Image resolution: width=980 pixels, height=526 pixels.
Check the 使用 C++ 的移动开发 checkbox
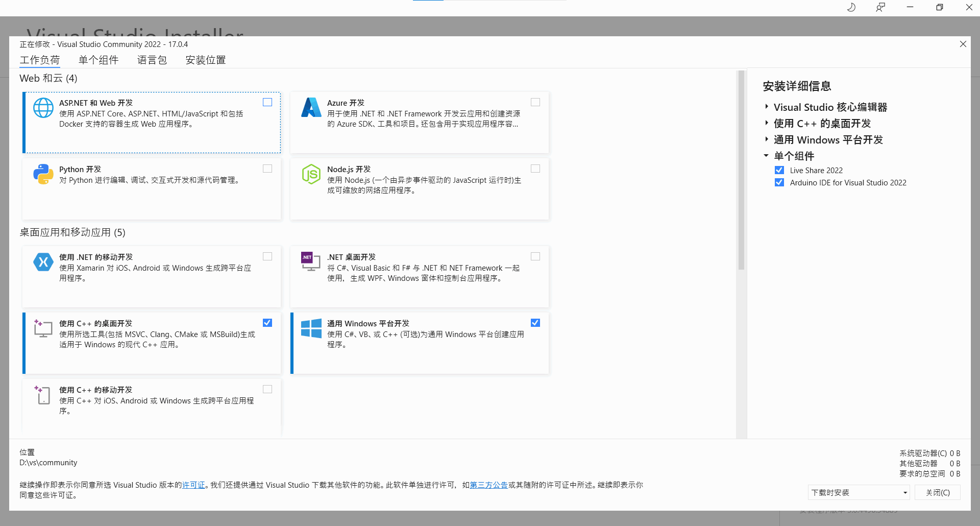pos(267,389)
